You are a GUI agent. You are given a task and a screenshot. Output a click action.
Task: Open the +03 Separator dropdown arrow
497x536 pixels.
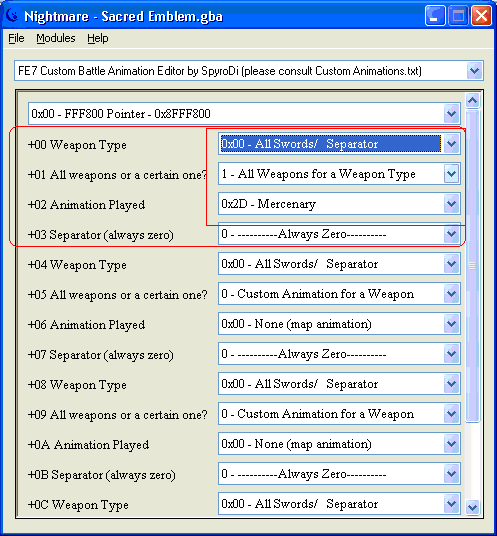tap(452, 234)
